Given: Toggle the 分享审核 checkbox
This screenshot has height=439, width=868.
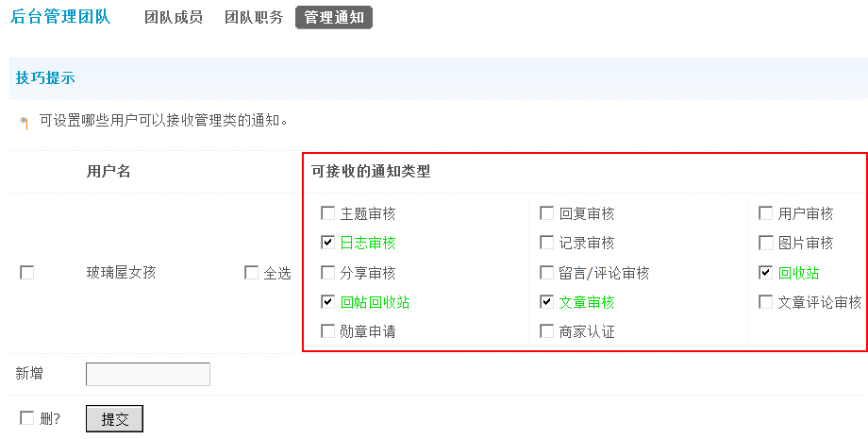Looking at the screenshot, I should [328, 273].
